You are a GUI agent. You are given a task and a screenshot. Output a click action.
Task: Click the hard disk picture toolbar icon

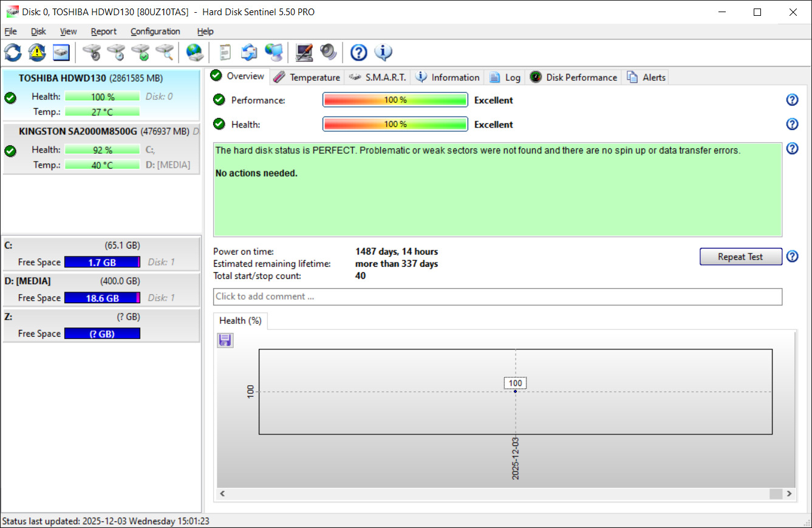click(61, 53)
